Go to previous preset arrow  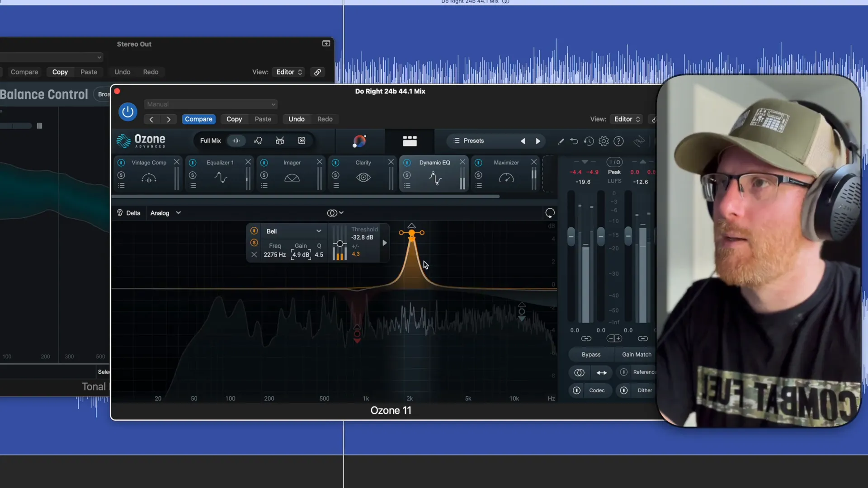click(x=523, y=141)
